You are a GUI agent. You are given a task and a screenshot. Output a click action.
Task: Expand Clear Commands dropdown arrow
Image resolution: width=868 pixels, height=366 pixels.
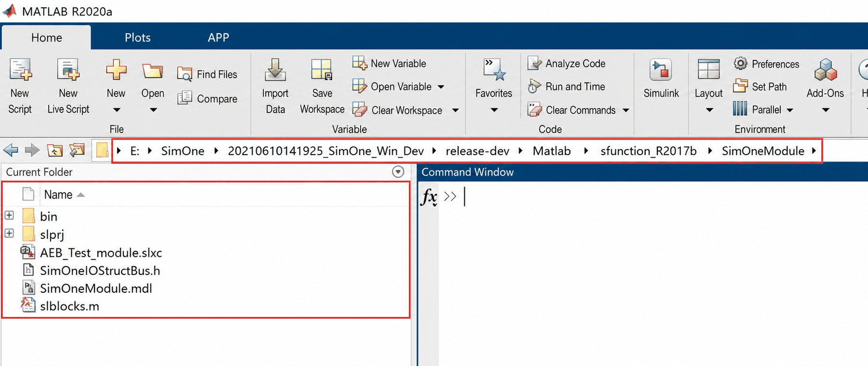point(626,111)
